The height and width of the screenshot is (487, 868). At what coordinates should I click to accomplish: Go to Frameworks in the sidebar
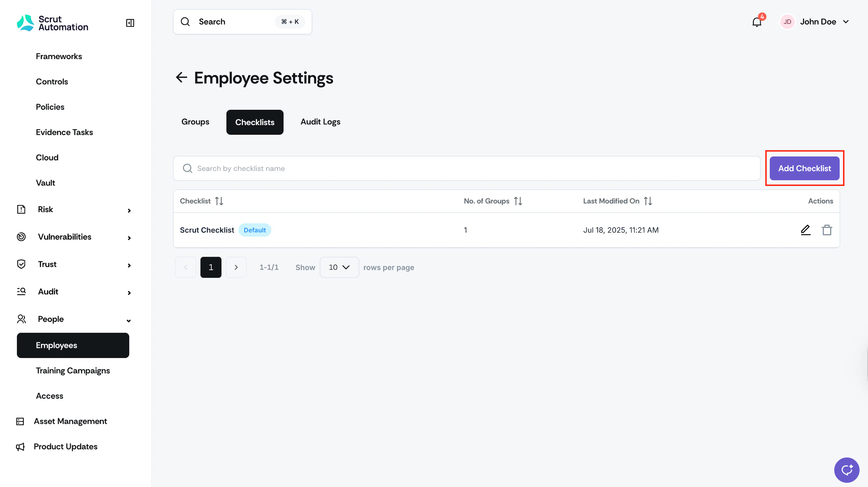59,56
